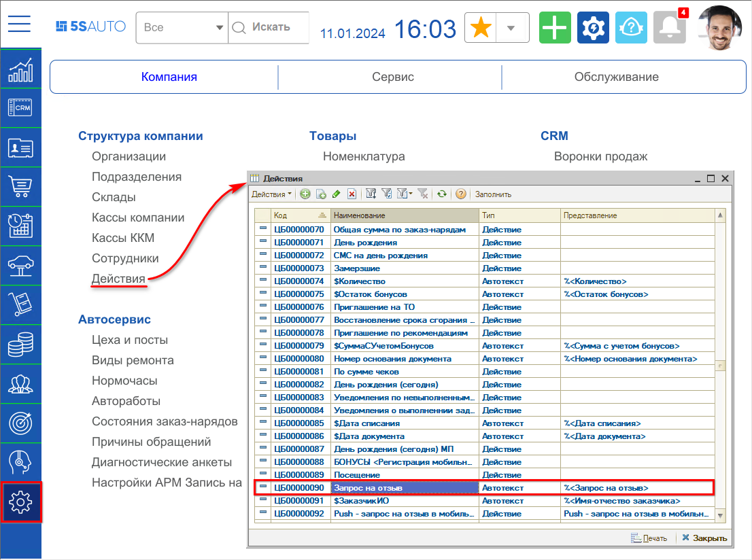Open Кассы ККМ link

coord(123,238)
